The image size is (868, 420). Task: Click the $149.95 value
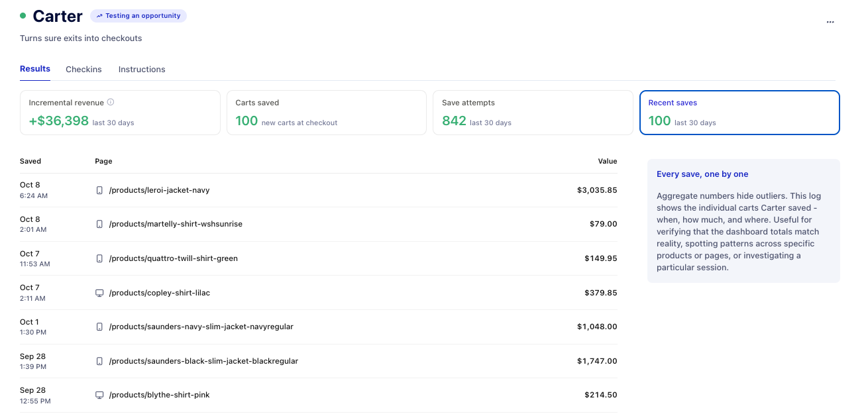click(601, 258)
